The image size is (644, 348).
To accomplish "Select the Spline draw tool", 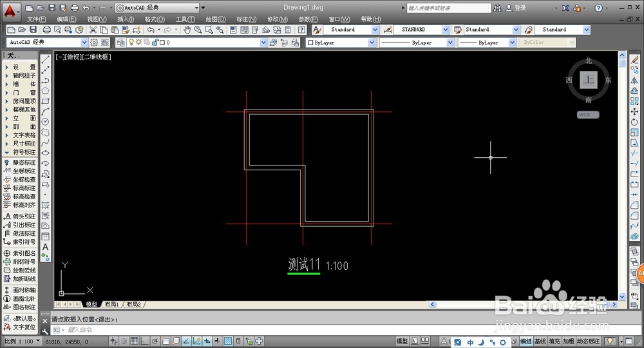I will (46, 142).
